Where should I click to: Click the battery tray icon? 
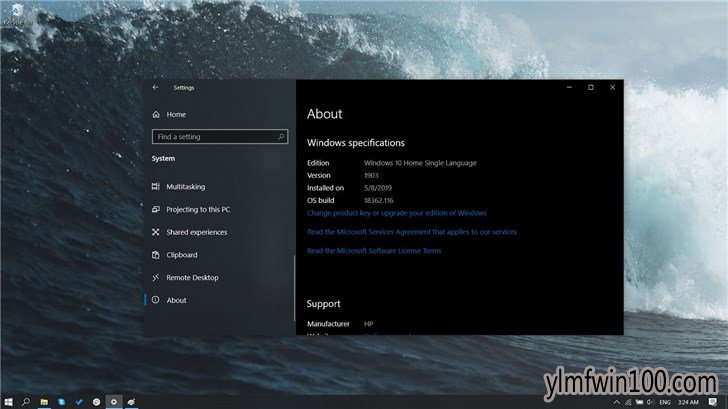click(639, 402)
